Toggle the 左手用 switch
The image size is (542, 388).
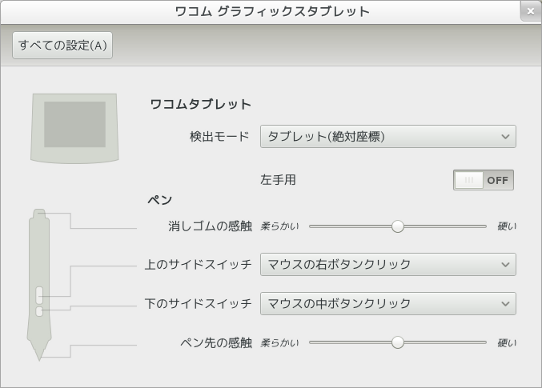[483, 180]
